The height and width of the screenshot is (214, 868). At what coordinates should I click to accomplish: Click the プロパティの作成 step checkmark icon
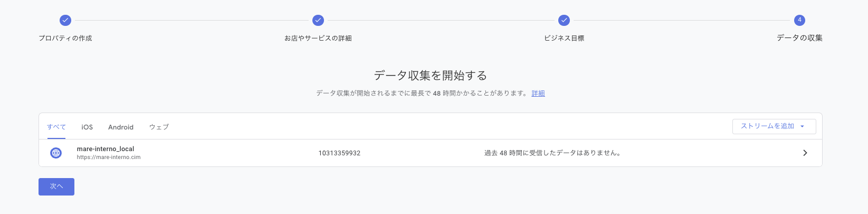tap(65, 20)
